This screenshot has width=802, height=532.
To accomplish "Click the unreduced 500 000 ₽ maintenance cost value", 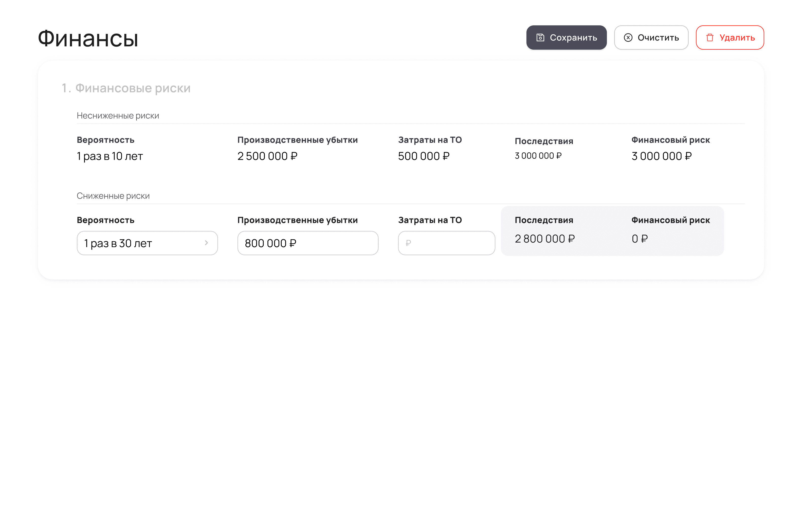I will click(424, 156).
